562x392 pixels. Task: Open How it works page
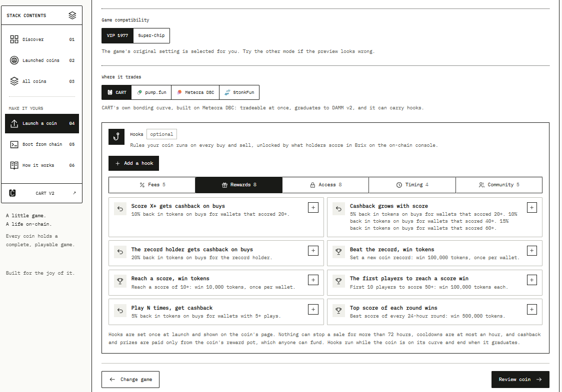pyautogui.click(x=42, y=165)
